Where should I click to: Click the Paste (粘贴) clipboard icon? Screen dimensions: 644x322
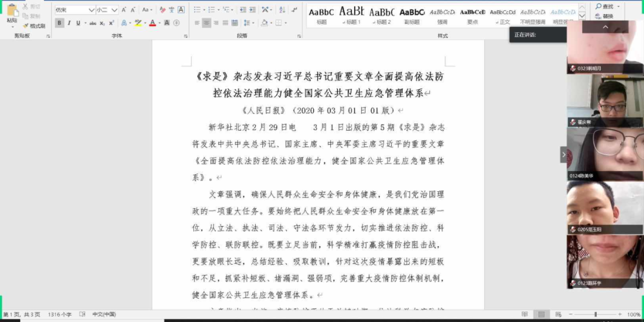click(12, 10)
